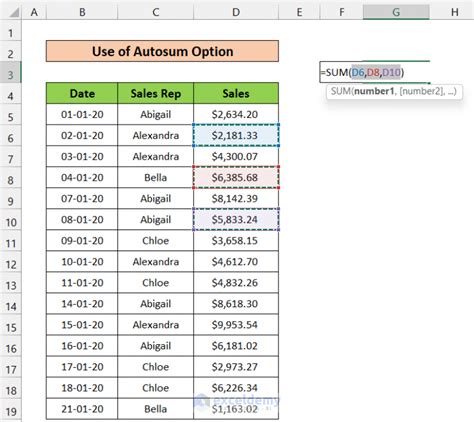Image resolution: width=474 pixels, height=422 pixels.
Task: Click the purple-outlined cell $5,833.24
Action: click(236, 219)
